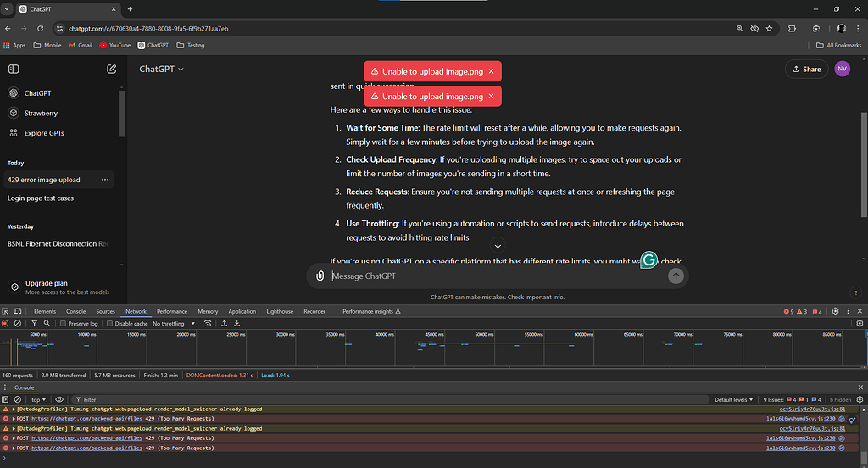
Task: Toggle the console live expression eye icon
Action: (59, 399)
